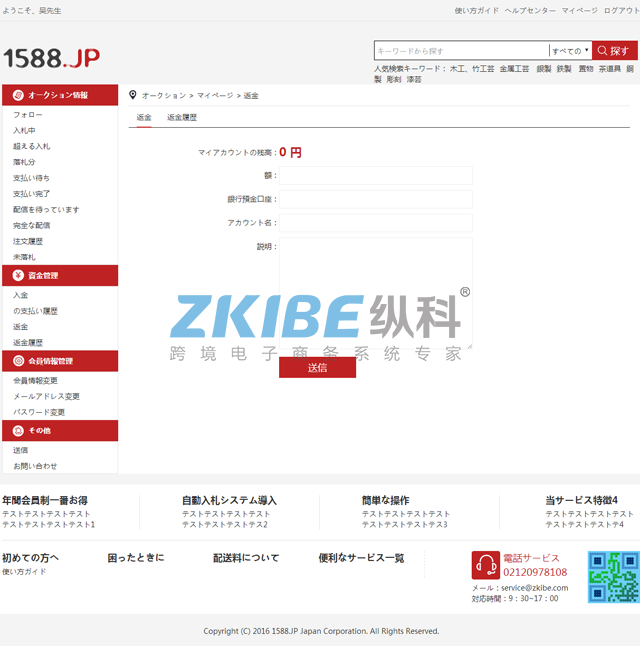Click the phone number 02120978108
The width and height of the screenshot is (640, 646).
coord(535,572)
